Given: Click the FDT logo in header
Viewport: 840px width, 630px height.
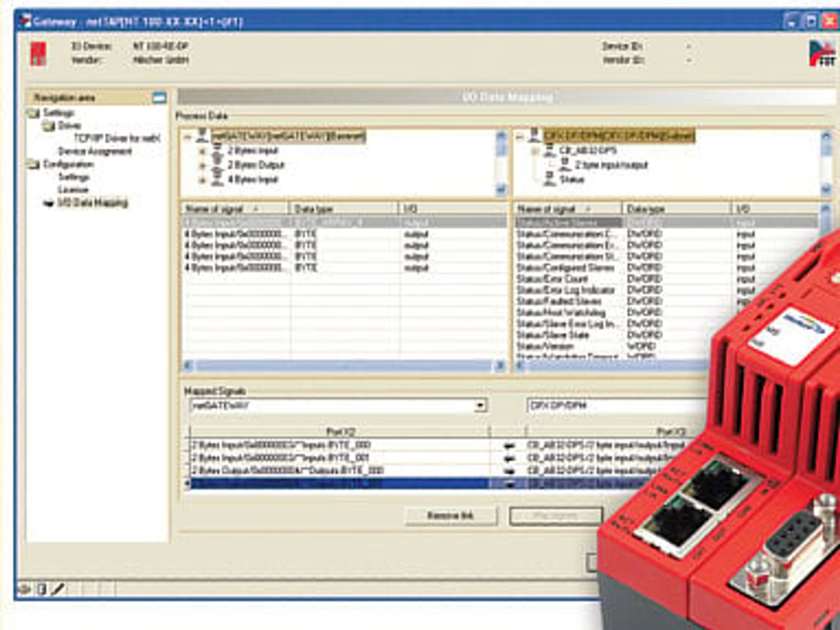Looking at the screenshot, I should coord(822,53).
